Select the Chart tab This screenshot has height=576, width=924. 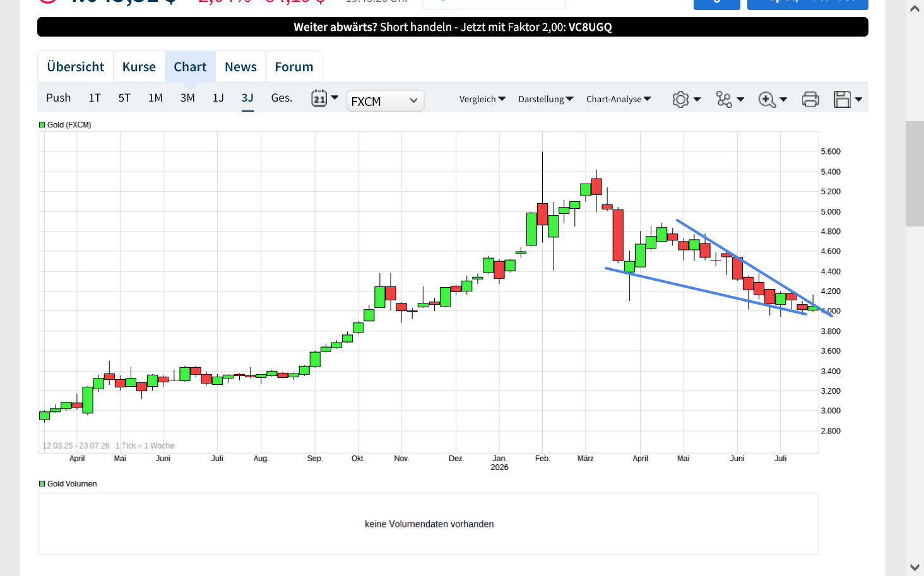pos(190,67)
